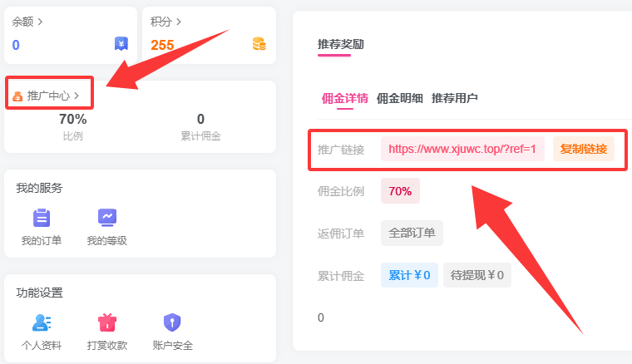Screen dimensions: 632x364
Task: Click the 70% commission ratio badge
Action: click(400, 191)
